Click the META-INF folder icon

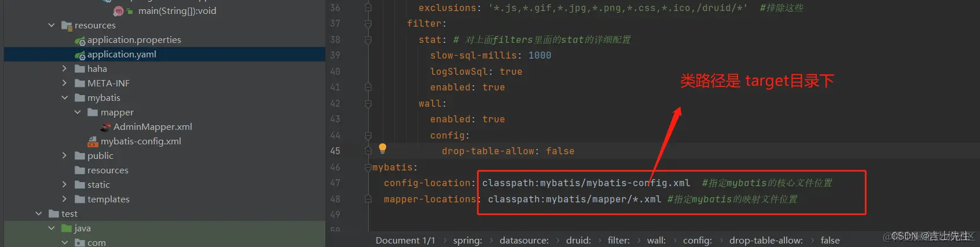[x=80, y=83]
